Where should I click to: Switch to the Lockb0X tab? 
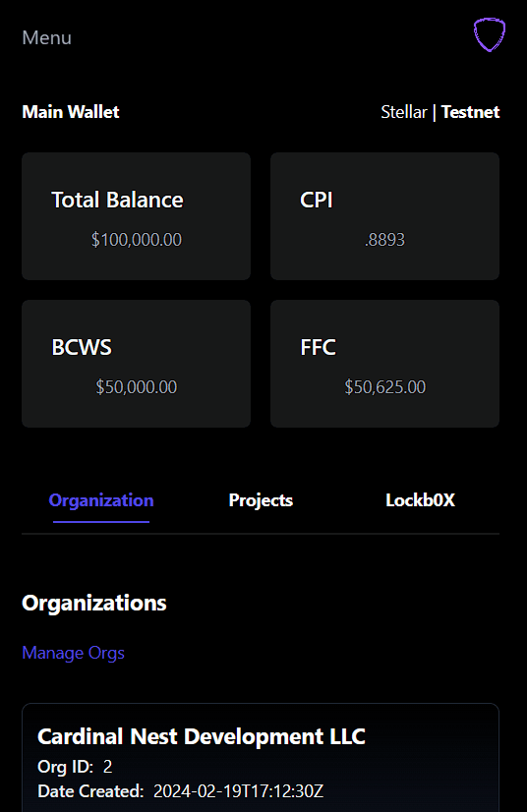(420, 500)
